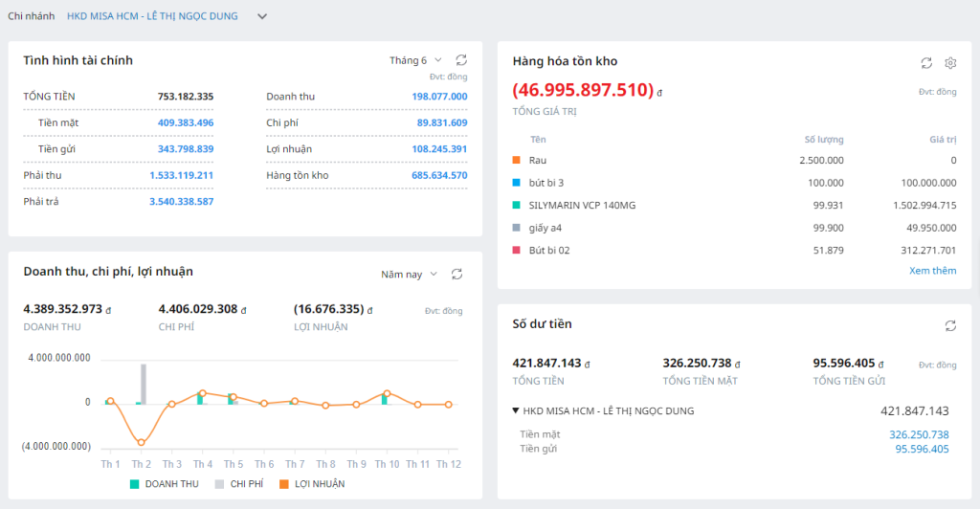Toggle CHI PHÍ legend swatch
The width and height of the screenshot is (980, 509).
[219, 484]
